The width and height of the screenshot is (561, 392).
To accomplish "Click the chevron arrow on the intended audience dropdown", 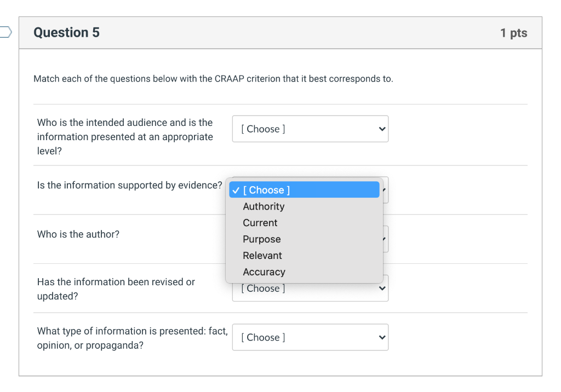I will [x=382, y=129].
